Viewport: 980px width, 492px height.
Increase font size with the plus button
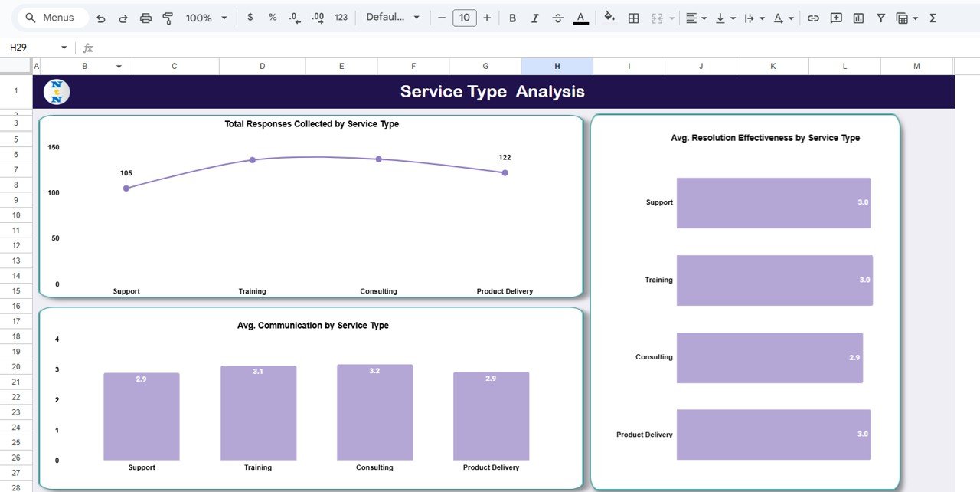[487, 17]
